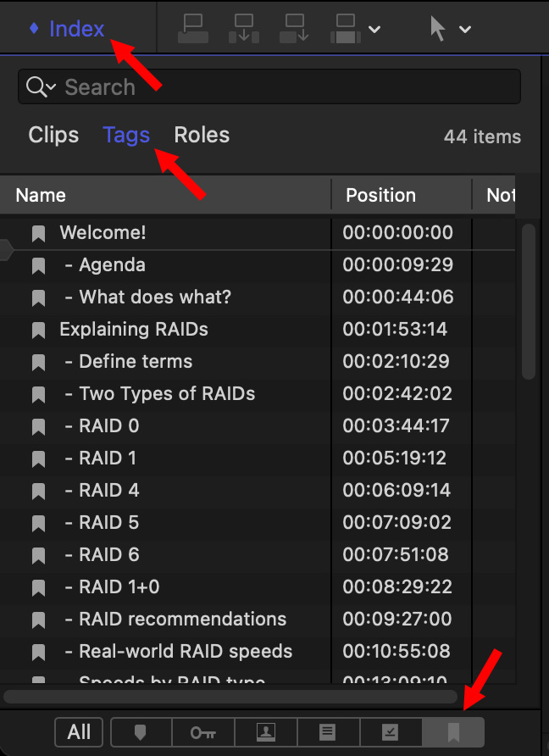Click the connect clip to primary storyline icon
Viewport: 549px width, 756px height.
193,29
